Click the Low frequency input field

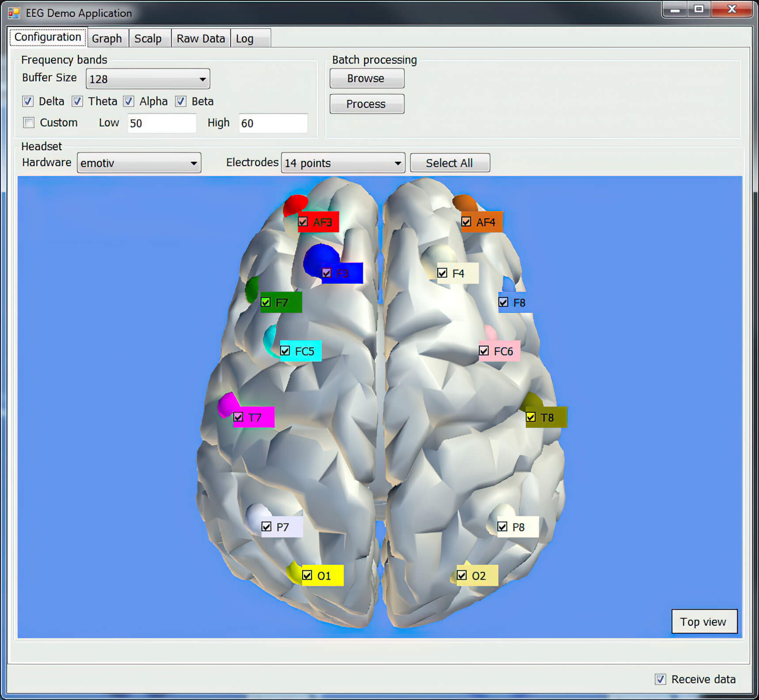click(162, 123)
